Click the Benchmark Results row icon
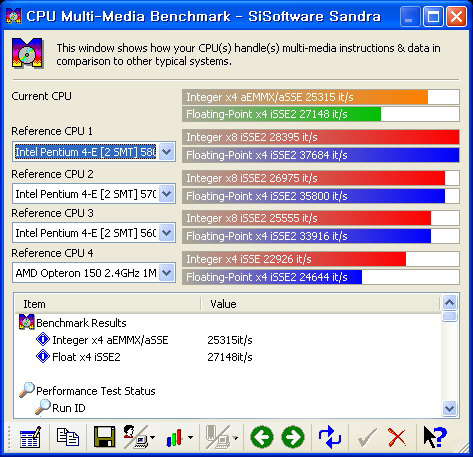Viewport: 473px width, 457px height. [x=27, y=322]
